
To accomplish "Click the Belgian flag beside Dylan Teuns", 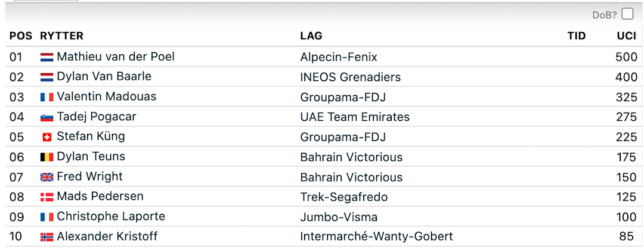I will coord(47,157).
